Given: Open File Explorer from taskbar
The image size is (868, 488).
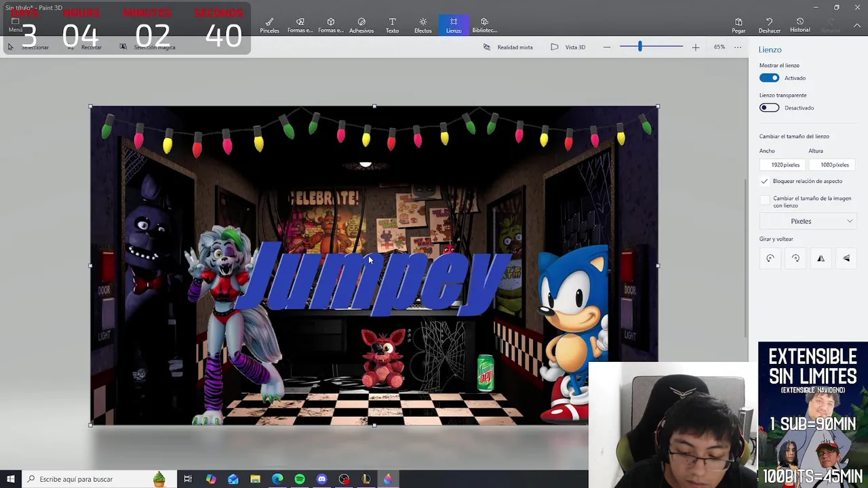Looking at the screenshot, I should coord(255,479).
